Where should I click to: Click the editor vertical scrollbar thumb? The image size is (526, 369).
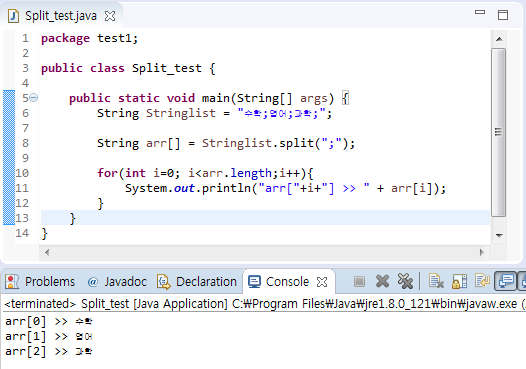499,133
